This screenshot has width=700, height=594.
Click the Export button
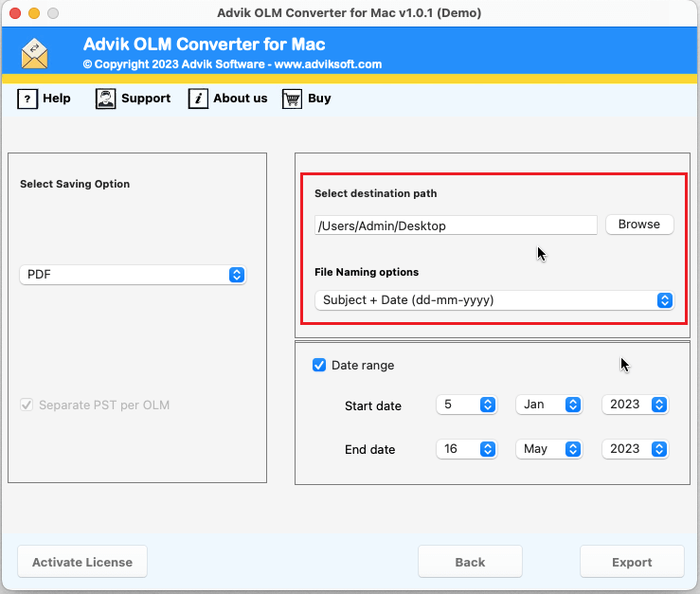click(632, 562)
